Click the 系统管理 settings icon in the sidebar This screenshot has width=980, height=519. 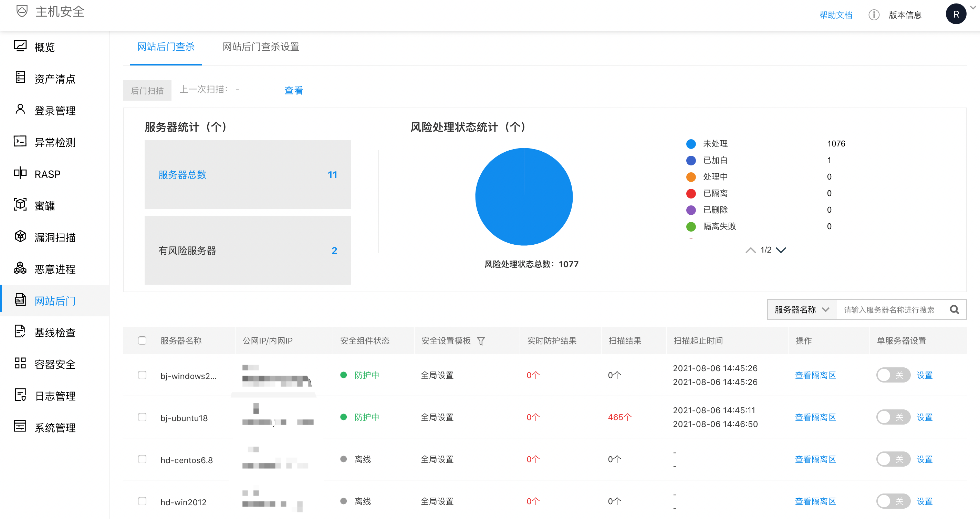pyautogui.click(x=20, y=427)
